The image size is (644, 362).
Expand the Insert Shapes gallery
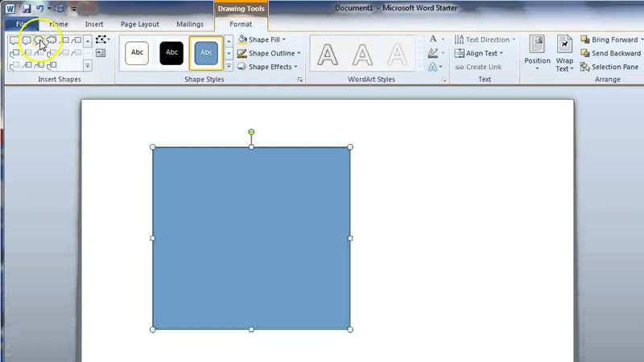(x=88, y=65)
